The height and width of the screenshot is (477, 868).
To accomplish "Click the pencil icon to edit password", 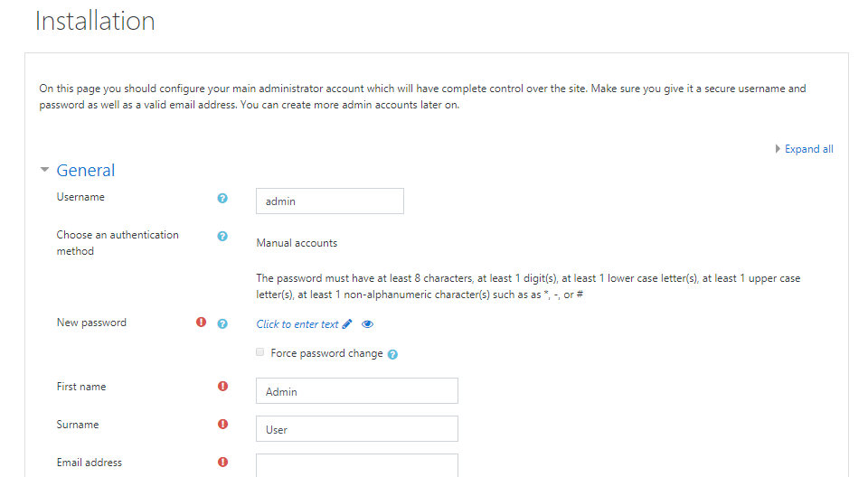I will click(x=347, y=324).
